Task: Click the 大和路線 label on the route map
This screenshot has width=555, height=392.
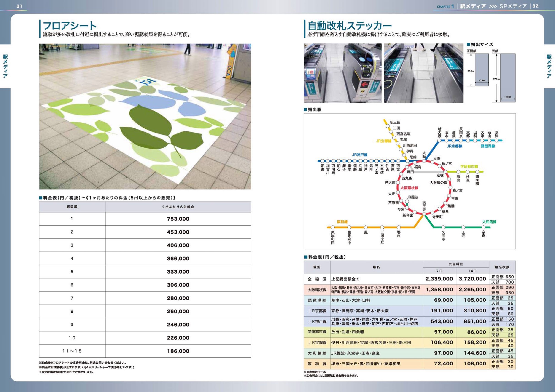Action: [489, 222]
